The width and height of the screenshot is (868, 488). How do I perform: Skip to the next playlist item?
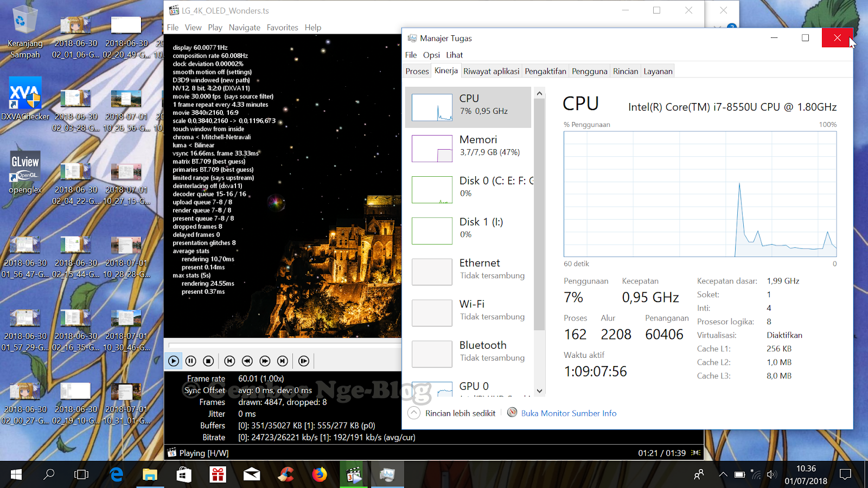pyautogui.click(x=282, y=361)
